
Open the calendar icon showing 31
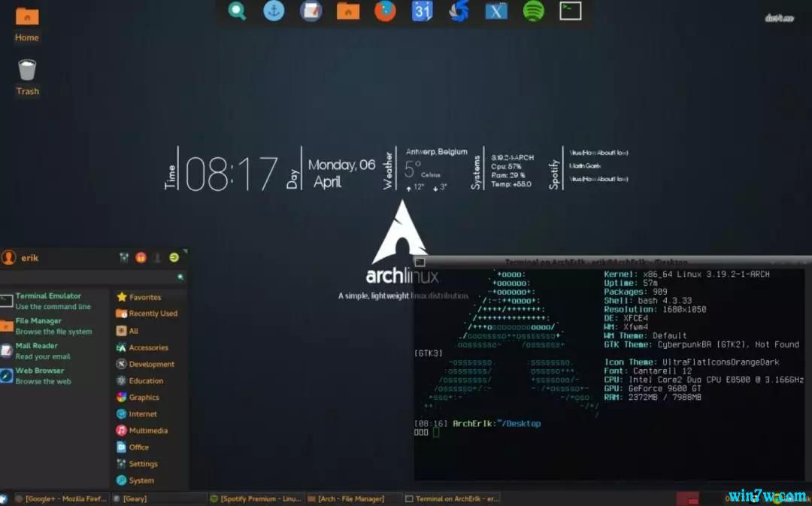tap(422, 11)
